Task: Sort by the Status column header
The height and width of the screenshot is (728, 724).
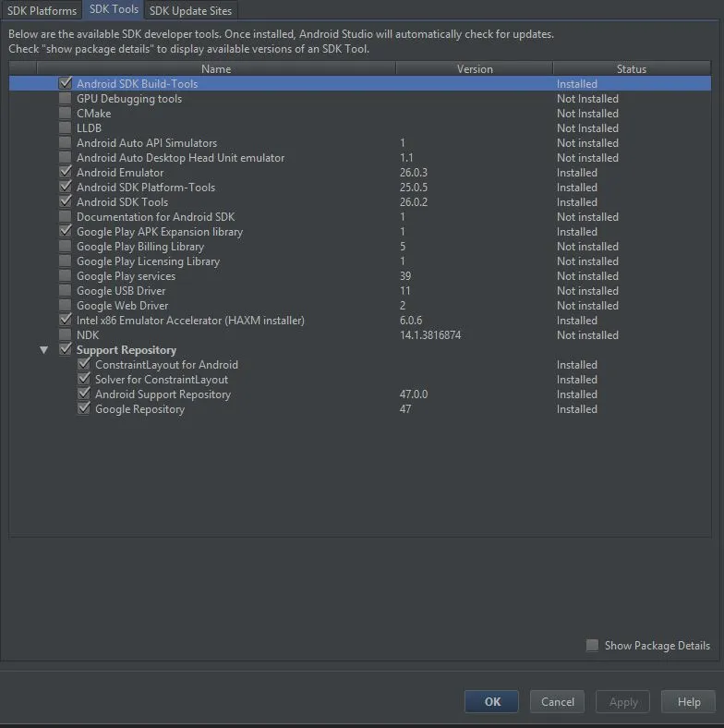Action: [x=632, y=68]
